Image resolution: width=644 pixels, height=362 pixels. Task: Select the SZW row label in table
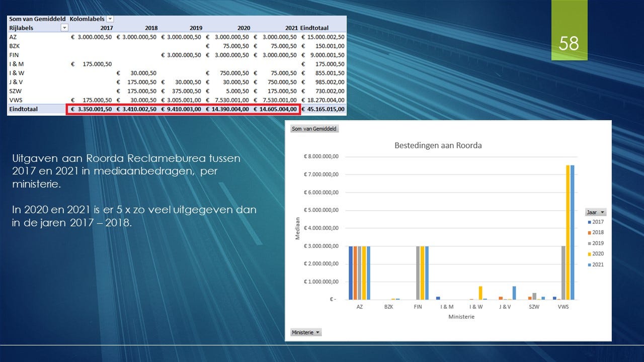tap(15, 91)
